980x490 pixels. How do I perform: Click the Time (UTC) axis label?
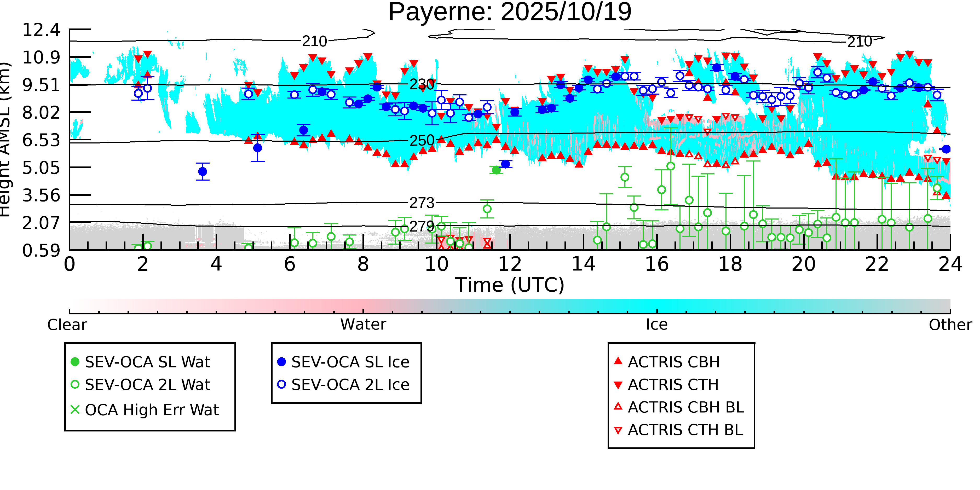click(x=509, y=285)
